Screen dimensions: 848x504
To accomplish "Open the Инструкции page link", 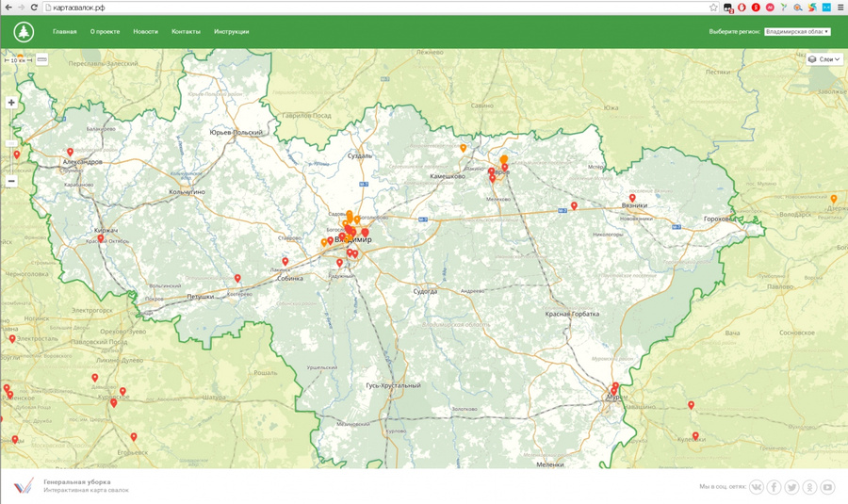I will pos(232,31).
